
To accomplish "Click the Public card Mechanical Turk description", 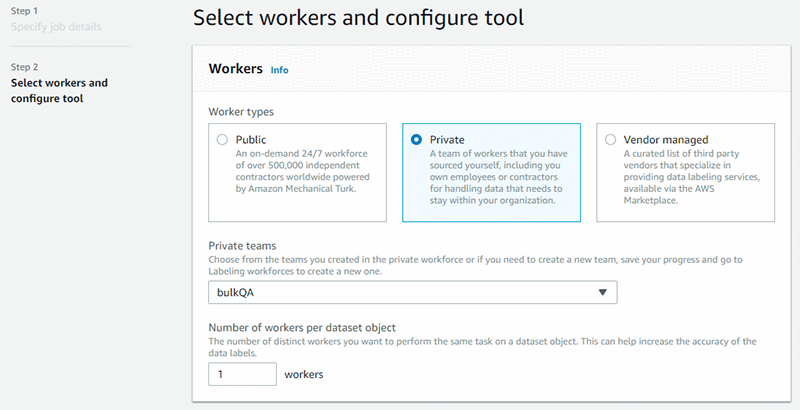I will 302,171.
